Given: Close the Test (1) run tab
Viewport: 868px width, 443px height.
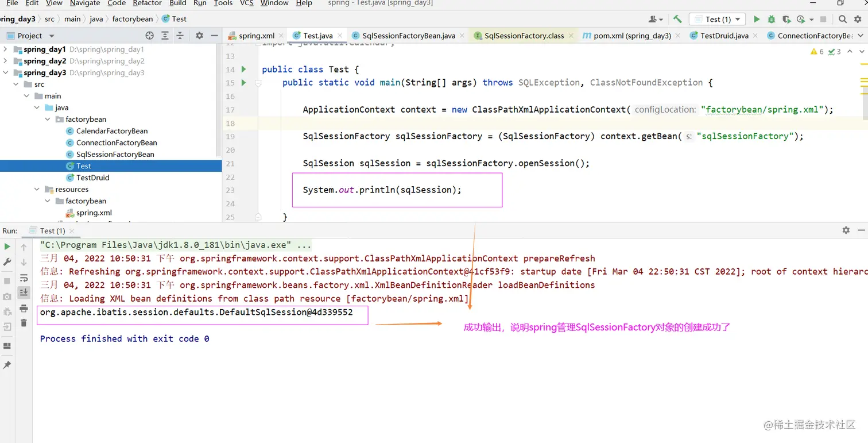Looking at the screenshot, I should pyautogui.click(x=72, y=231).
